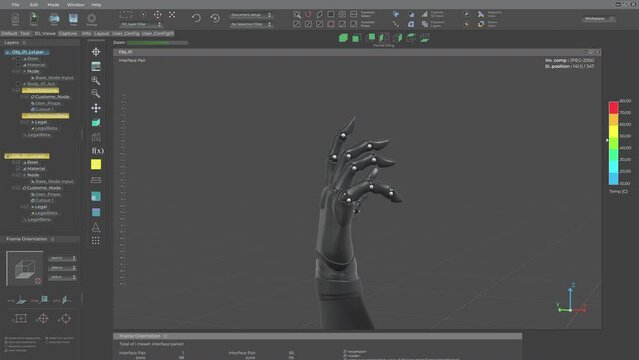Click the crosshair tool in left toolbar

coord(96,52)
